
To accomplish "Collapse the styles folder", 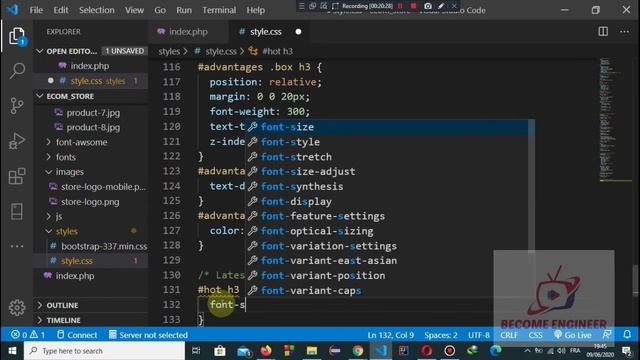I will pyautogui.click(x=67, y=231).
